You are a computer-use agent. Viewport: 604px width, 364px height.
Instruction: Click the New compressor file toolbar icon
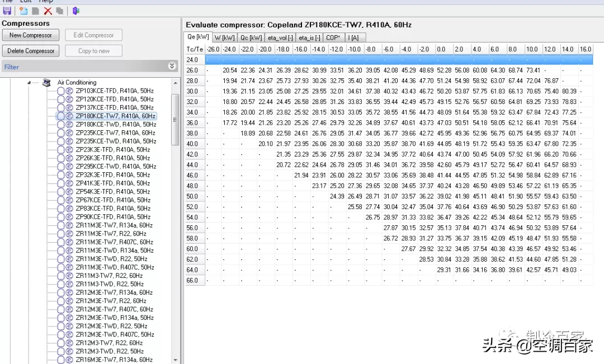(23, 11)
